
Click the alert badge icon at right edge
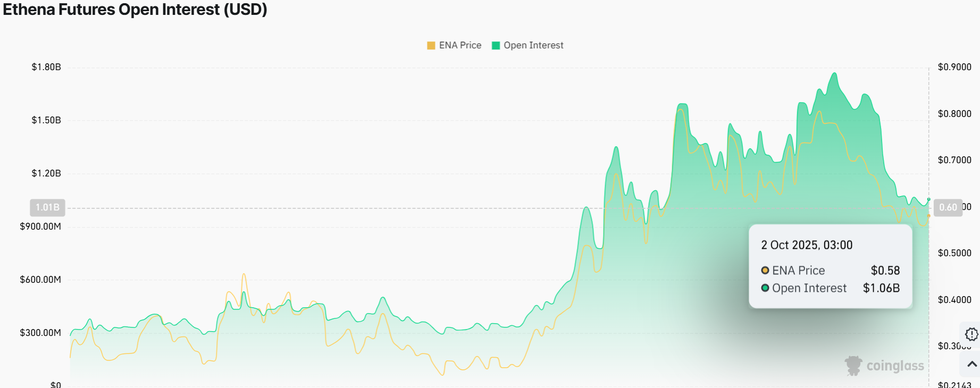(971, 334)
